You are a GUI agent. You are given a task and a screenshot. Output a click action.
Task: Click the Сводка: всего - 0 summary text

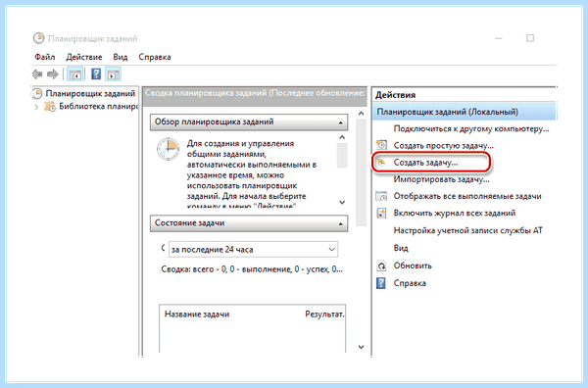point(252,269)
